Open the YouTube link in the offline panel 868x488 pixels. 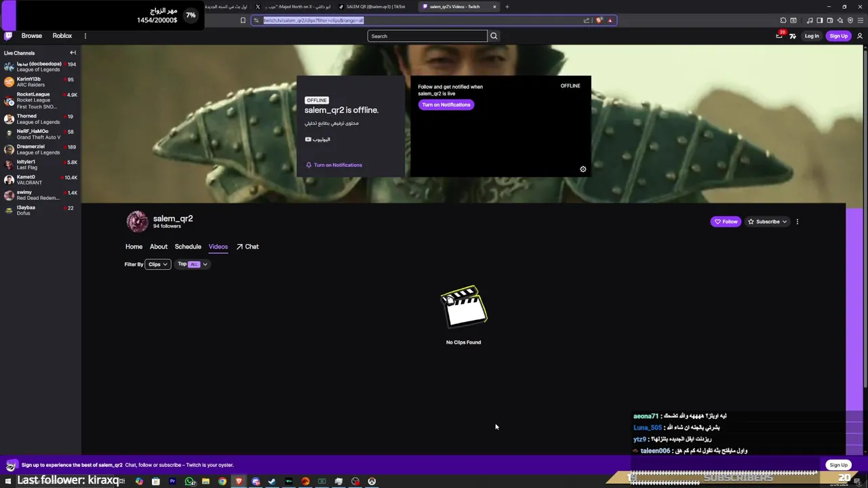click(x=317, y=139)
